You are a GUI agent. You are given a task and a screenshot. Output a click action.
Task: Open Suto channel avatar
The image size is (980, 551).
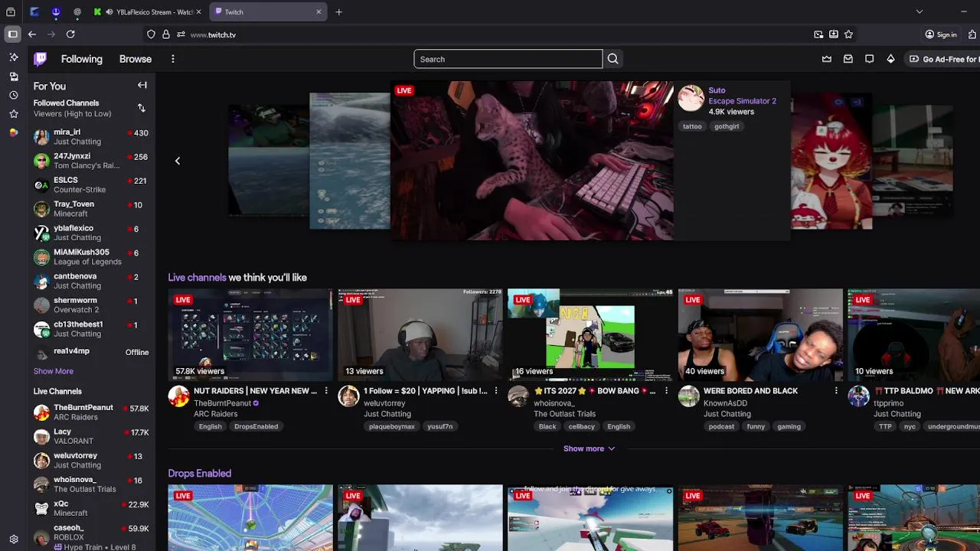pyautogui.click(x=691, y=98)
